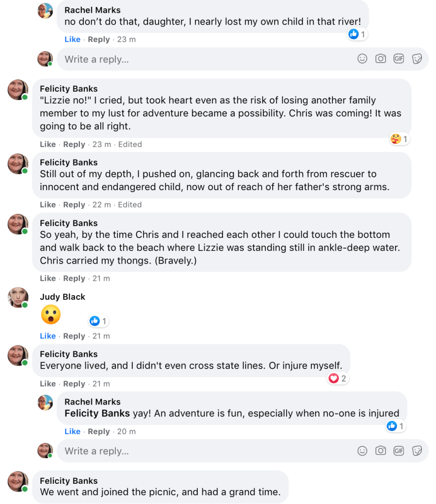Screen dimensions: 436x504
Task: Click 'Edited' on the 'Lizzie no!' comment
Action: click(130, 144)
